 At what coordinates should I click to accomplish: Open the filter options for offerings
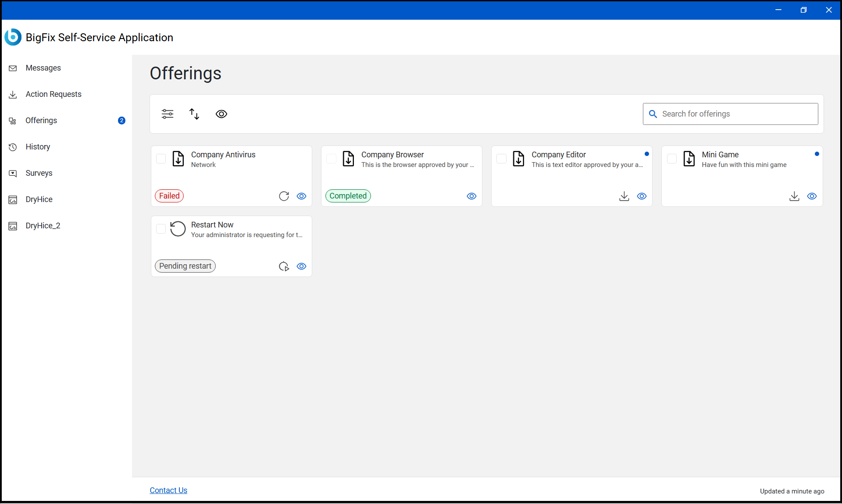click(168, 114)
